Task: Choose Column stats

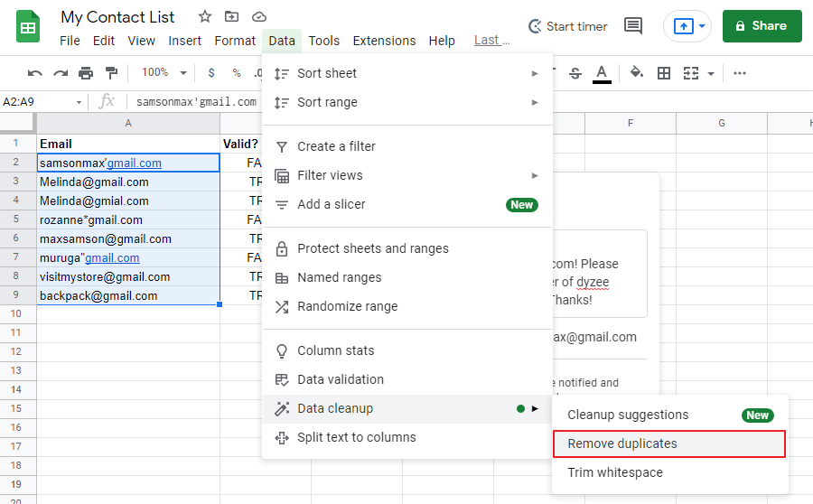Action: (x=407, y=351)
